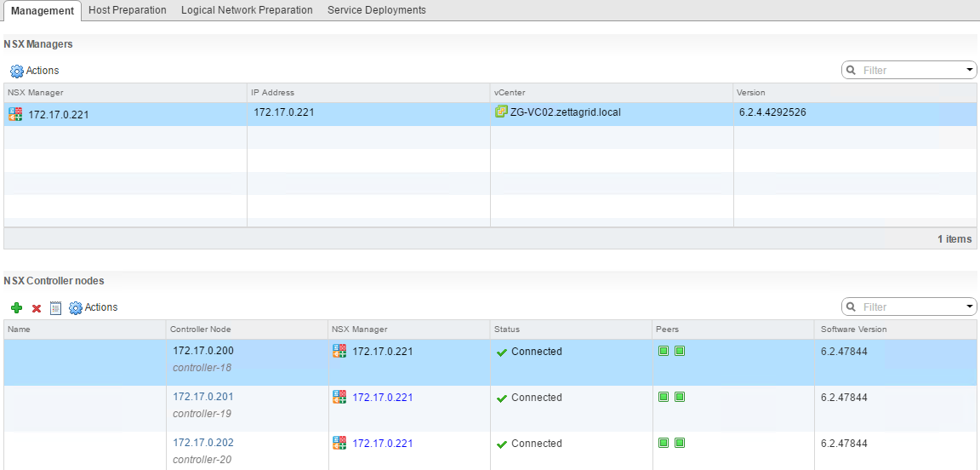The height and width of the screenshot is (470, 980).
Task: Open the Service Deployments tab
Action: click(x=377, y=10)
